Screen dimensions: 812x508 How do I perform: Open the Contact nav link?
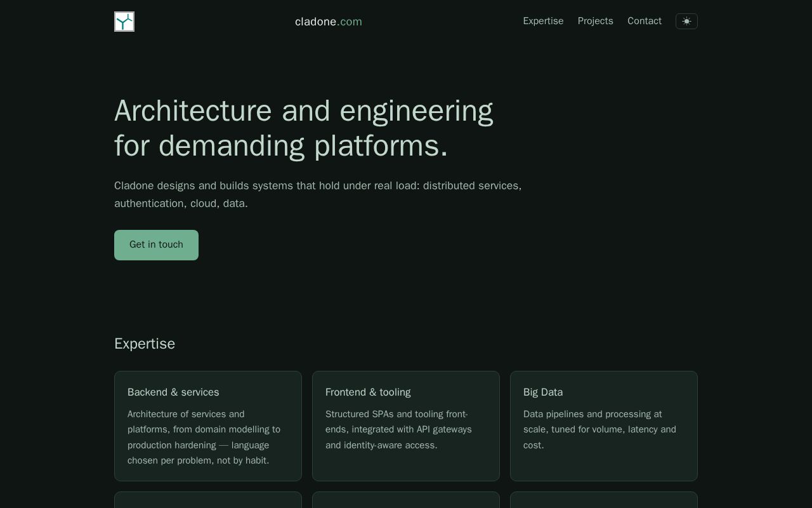(645, 21)
